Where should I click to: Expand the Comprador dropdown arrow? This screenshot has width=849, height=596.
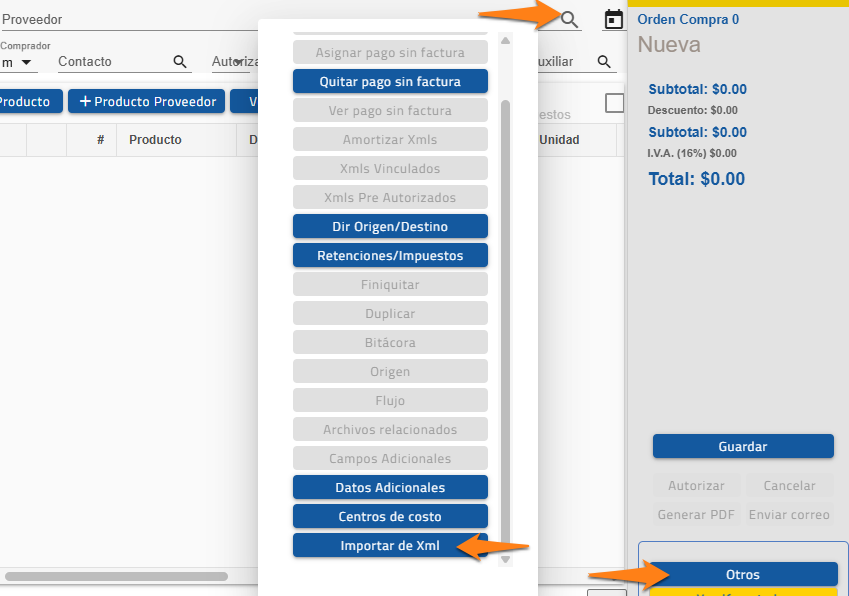(x=26, y=63)
